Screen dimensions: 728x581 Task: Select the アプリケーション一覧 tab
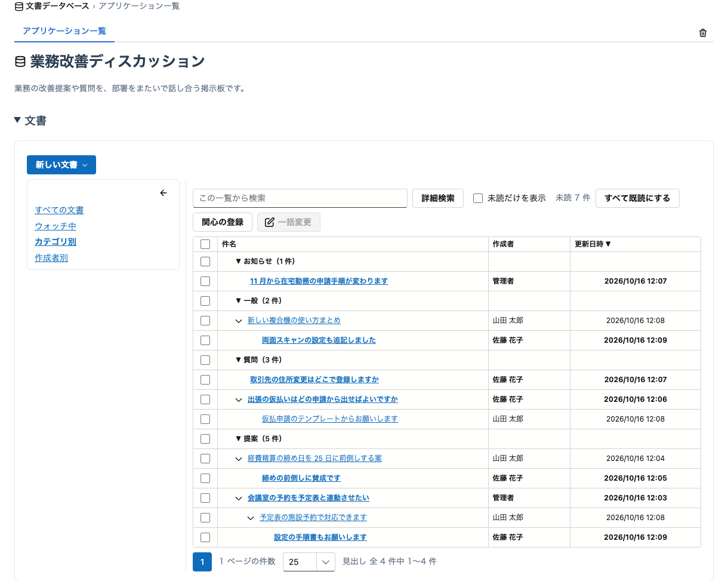pyautogui.click(x=64, y=31)
